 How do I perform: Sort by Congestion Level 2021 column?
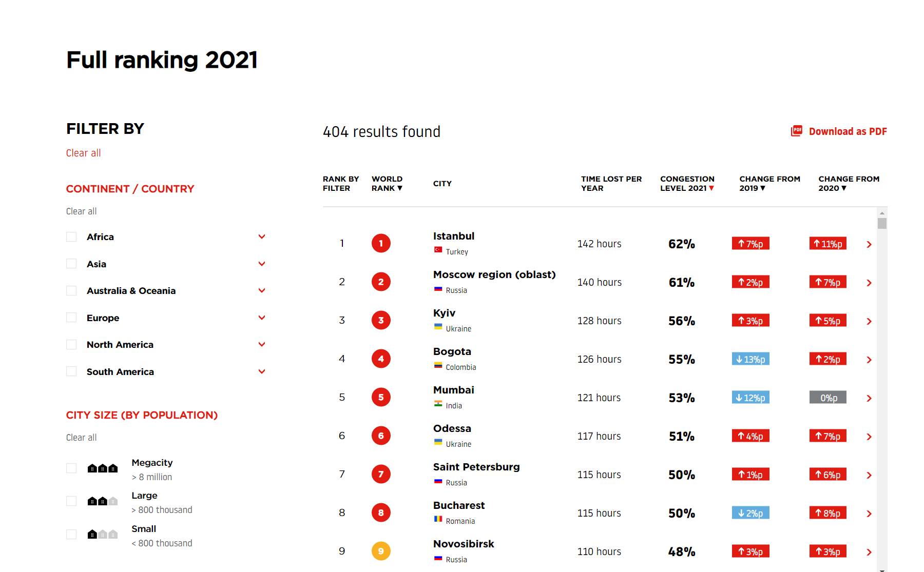[687, 184]
